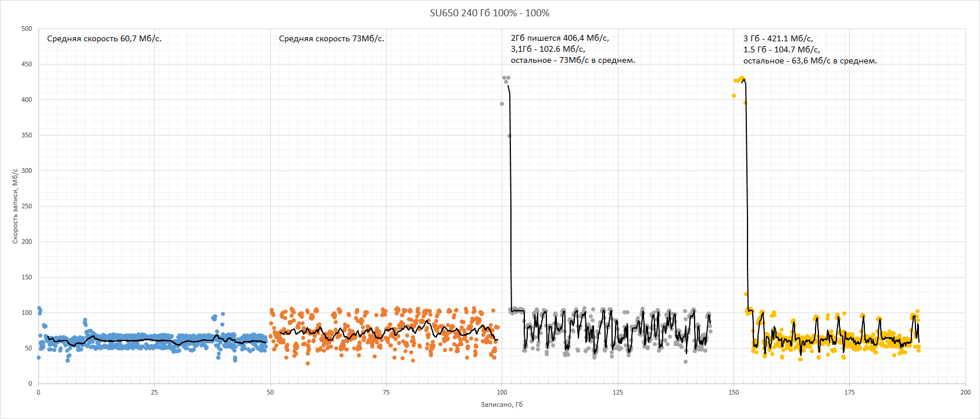Select the annotation "Средняя скорость 73Мб/с."

coord(331,38)
